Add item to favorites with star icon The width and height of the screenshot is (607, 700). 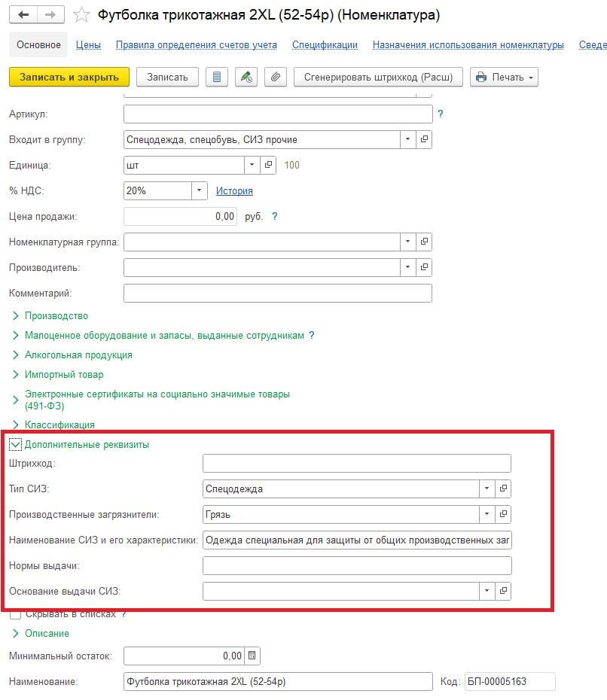pos(81,15)
